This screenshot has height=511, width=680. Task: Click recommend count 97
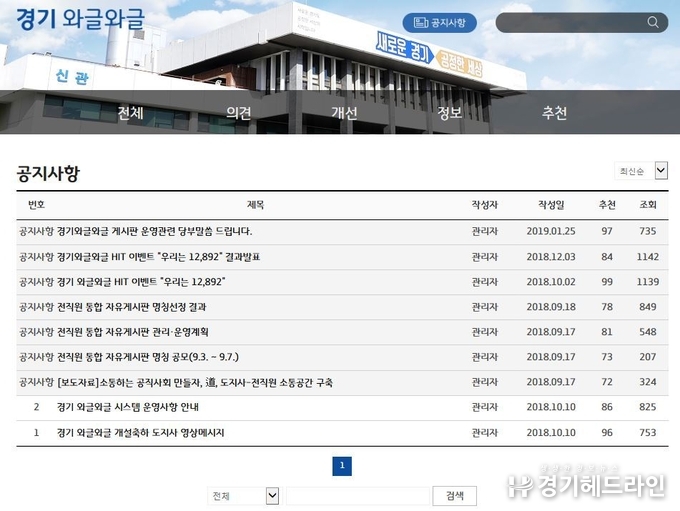[x=607, y=231]
